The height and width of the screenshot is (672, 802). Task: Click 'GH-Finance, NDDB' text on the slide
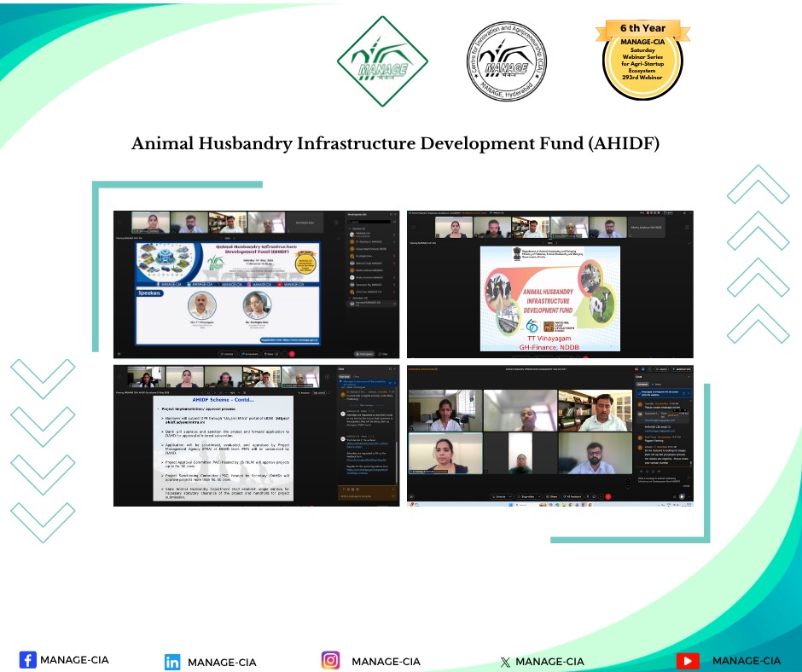pyautogui.click(x=549, y=347)
